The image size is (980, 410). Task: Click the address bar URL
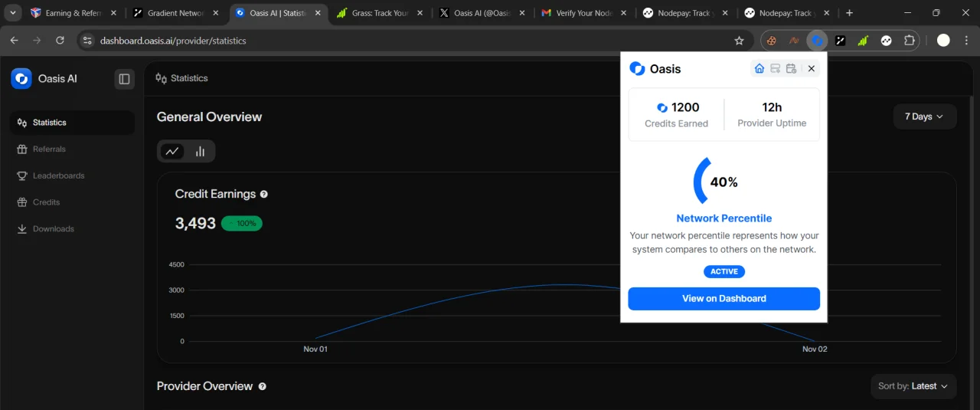pos(173,41)
